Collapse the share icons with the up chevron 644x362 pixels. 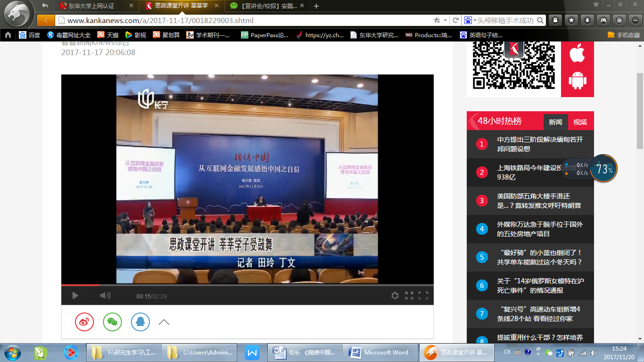(x=164, y=322)
